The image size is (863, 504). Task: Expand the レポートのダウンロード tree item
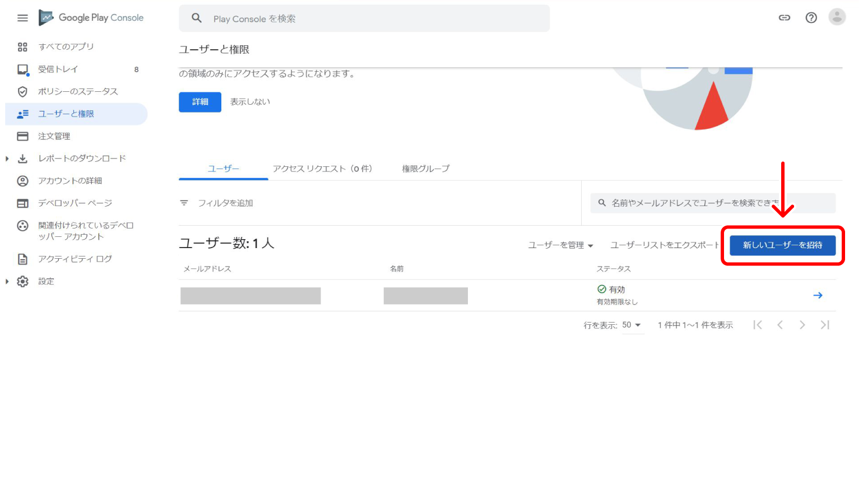pyautogui.click(x=7, y=158)
